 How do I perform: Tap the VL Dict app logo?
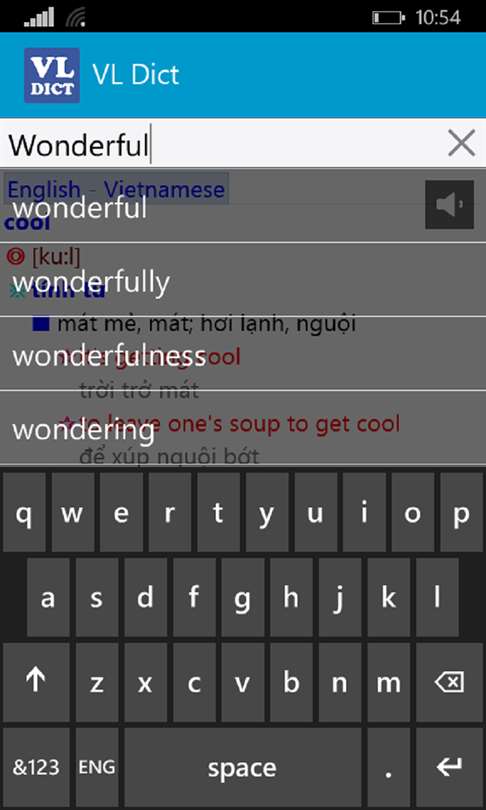tap(52, 75)
